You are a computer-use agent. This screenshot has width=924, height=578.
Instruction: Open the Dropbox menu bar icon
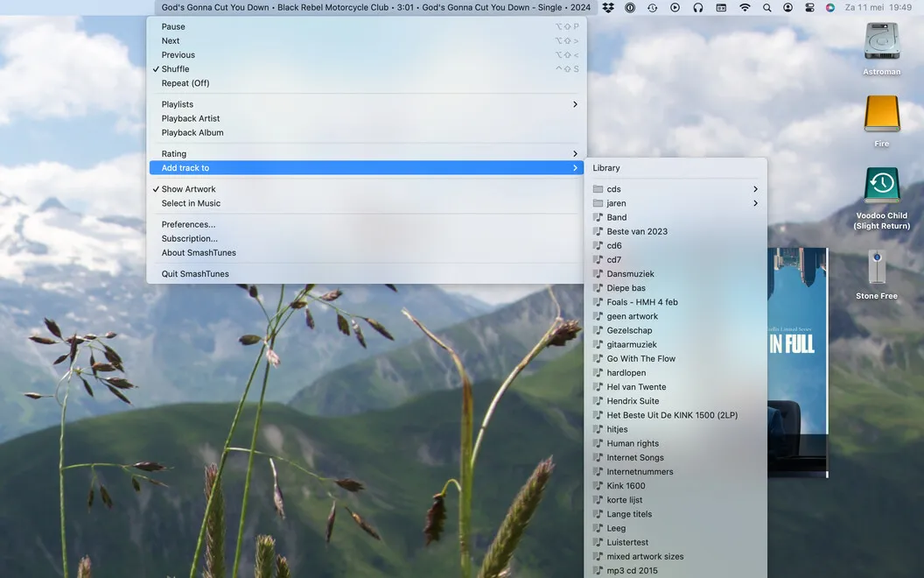coord(608,8)
